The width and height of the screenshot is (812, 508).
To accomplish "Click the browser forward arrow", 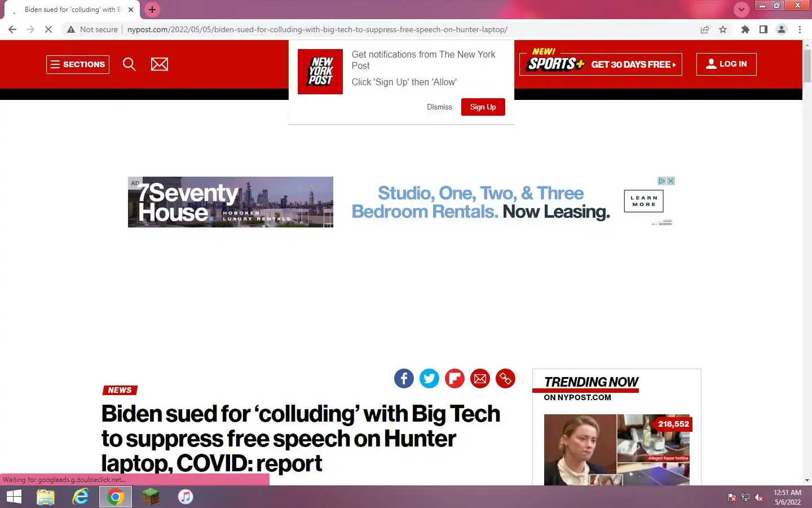I will 30,29.
